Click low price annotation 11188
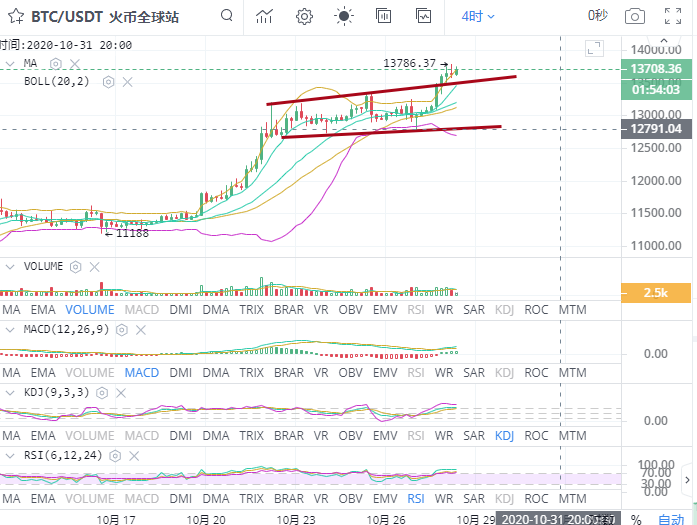Screen dimensions: 697x525 (x=132, y=233)
